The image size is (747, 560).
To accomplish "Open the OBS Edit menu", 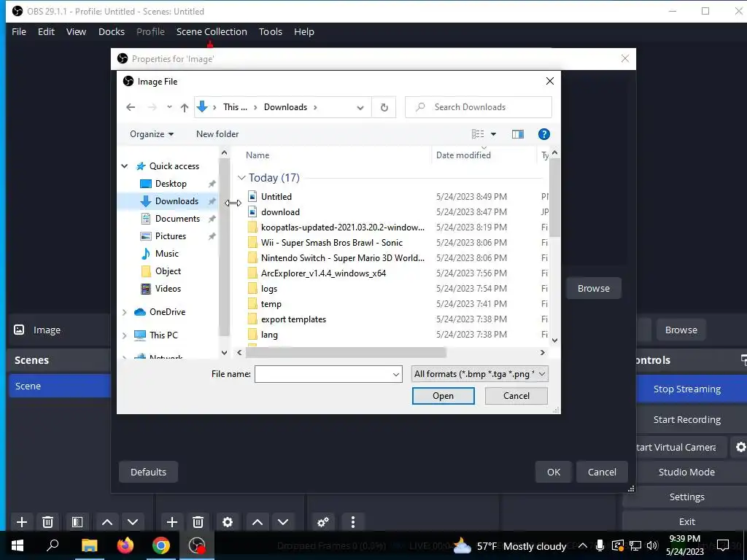I will 46,31.
